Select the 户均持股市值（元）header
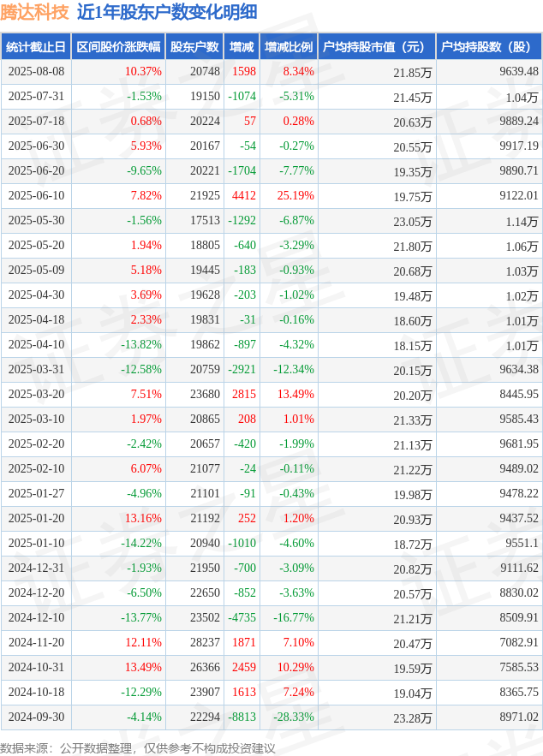Image resolution: width=543 pixels, height=756 pixels. (377, 47)
